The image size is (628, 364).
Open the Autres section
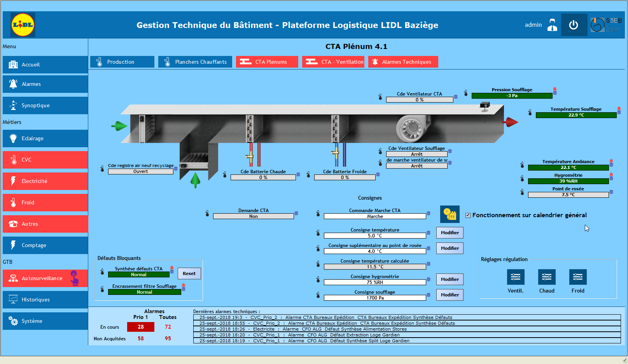[x=45, y=224]
